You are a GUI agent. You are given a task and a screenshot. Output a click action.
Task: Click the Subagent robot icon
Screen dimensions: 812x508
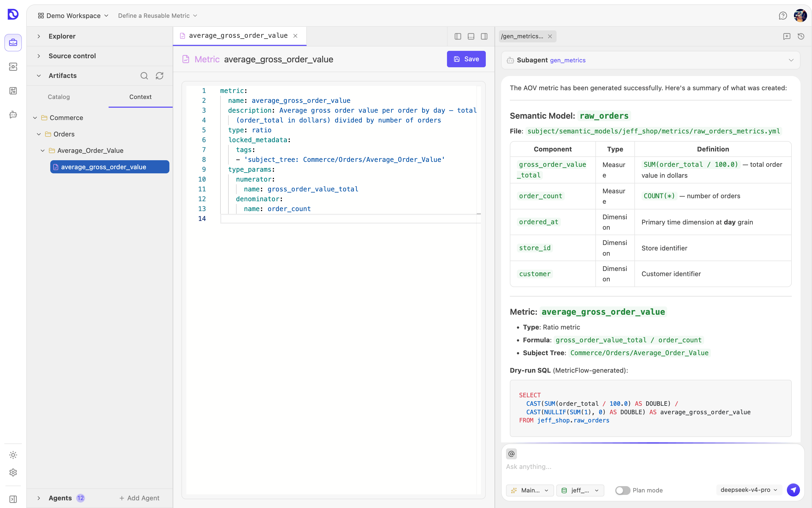click(x=511, y=60)
